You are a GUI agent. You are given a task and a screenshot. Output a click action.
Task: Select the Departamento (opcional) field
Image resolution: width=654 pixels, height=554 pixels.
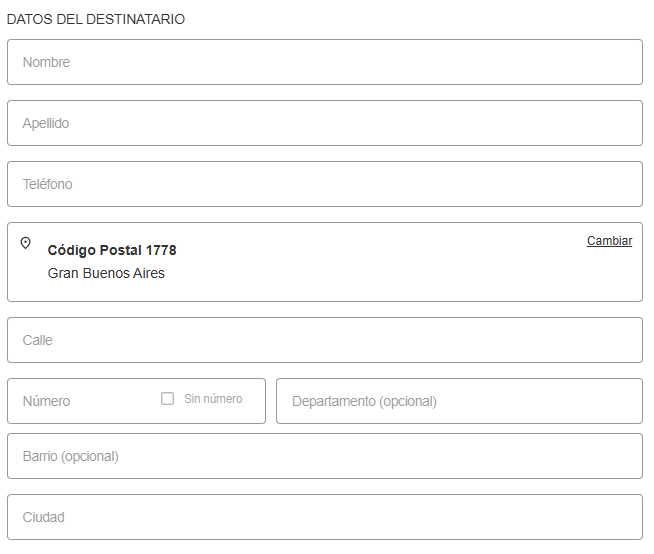pyautogui.click(x=459, y=401)
